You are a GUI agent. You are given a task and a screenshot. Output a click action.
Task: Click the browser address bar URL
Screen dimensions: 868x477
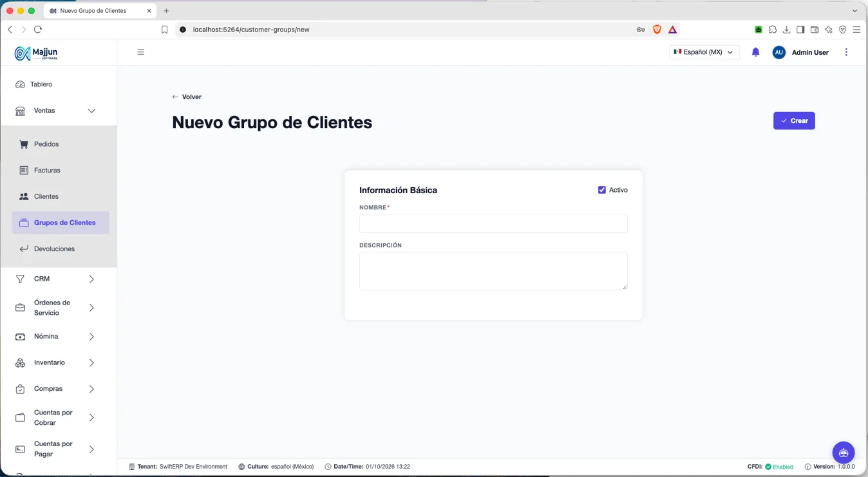pos(251,30)
